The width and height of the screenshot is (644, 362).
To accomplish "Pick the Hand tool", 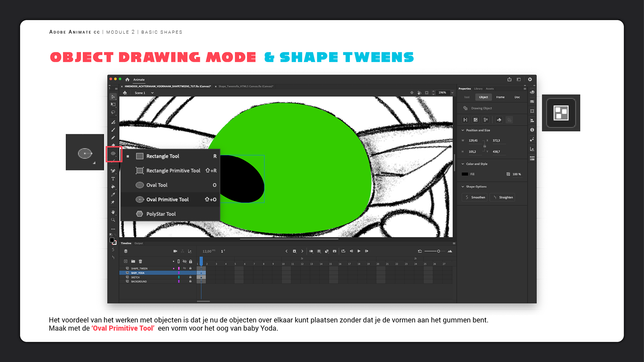I will pyautogui.click(x=113, y=212).
